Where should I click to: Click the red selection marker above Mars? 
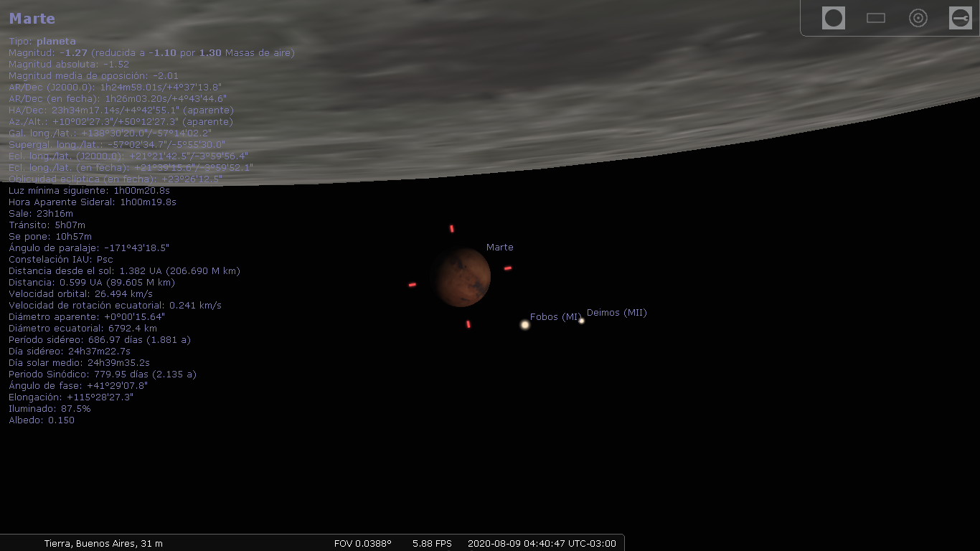[451, 229]
